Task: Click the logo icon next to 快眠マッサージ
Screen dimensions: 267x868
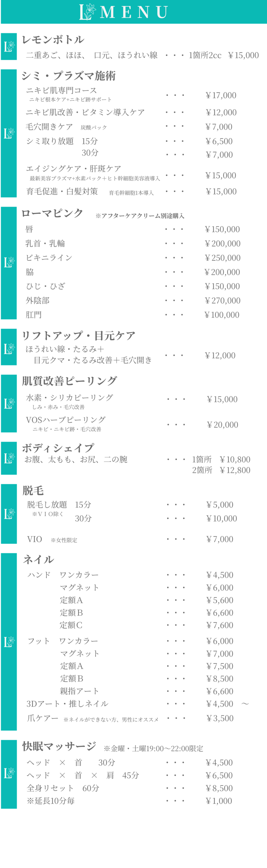Action: (x=9, y=773)
